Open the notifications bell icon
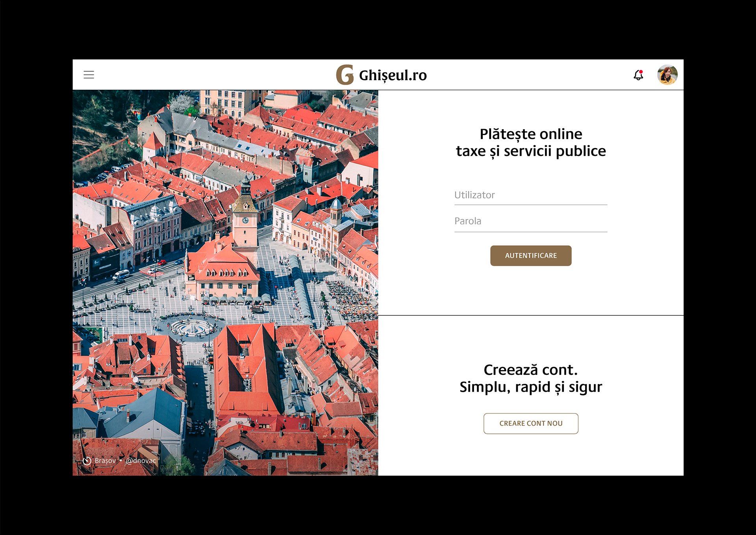Viewport: 756px width, 535px height. (638, 75)
